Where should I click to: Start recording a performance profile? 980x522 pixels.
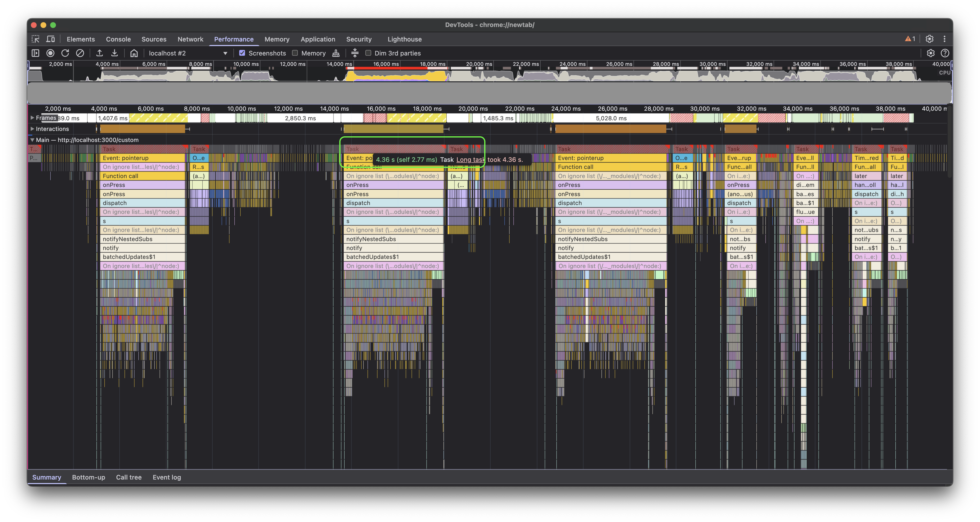coord(50,53)
